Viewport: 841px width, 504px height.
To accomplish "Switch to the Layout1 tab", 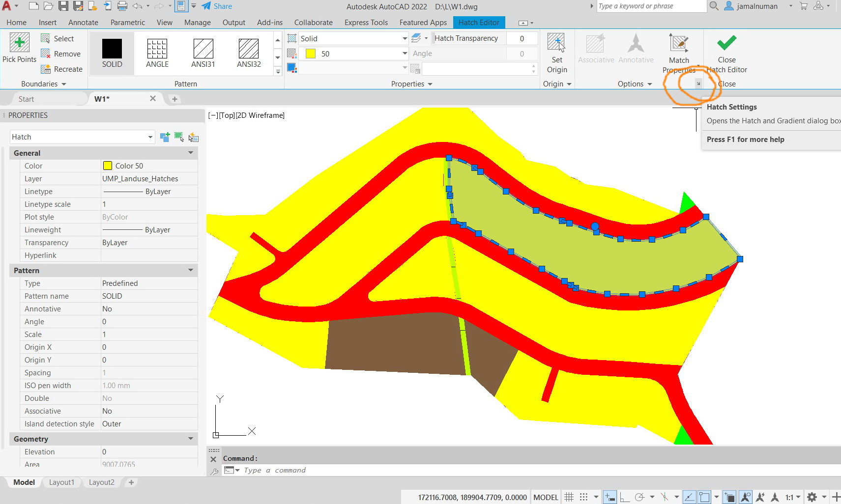I will (x=61, y=482).
